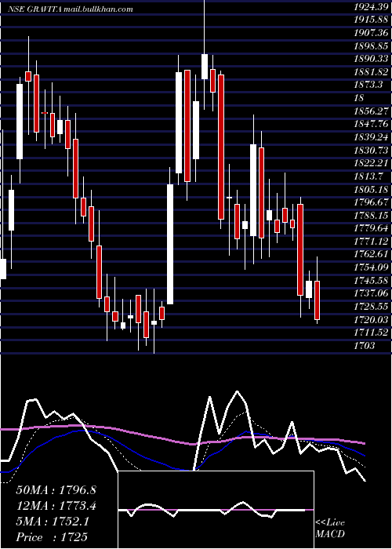Click the 1728.55 price label
Viewport: 392px width, 549px height.
coord(371,307)
